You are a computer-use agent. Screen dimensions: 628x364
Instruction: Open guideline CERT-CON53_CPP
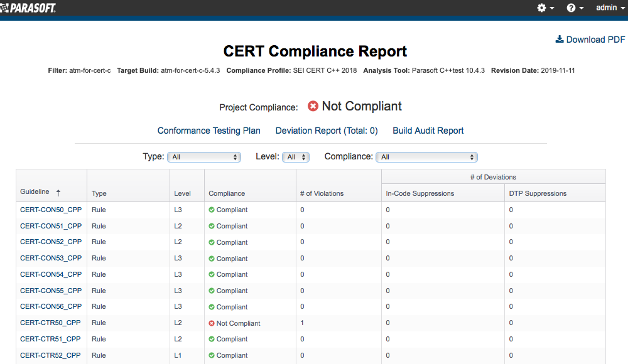pyautogui.click(x=51, y=259)
